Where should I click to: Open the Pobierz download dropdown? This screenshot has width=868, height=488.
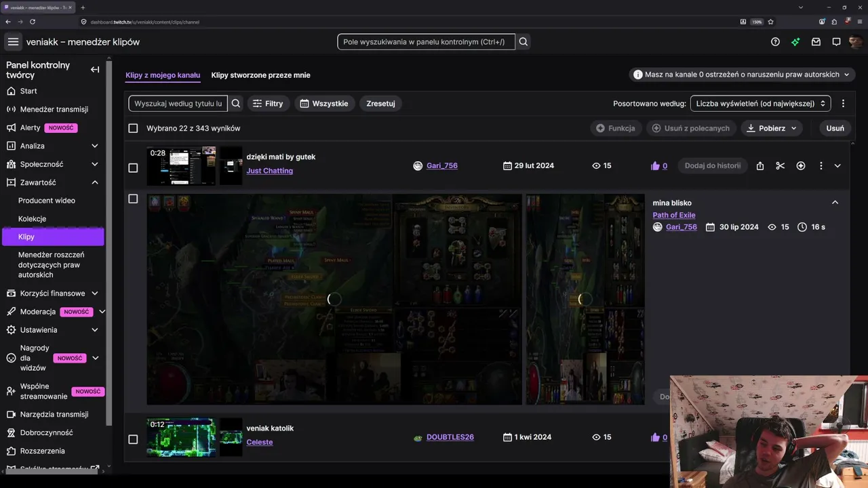tap(772, 128)
